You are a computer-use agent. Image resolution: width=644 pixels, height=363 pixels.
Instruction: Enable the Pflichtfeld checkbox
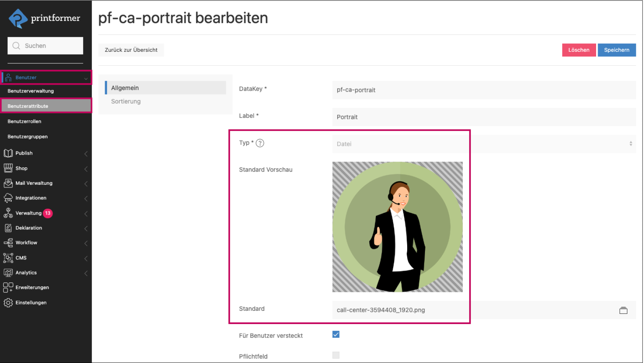click(x=336, y=356)
